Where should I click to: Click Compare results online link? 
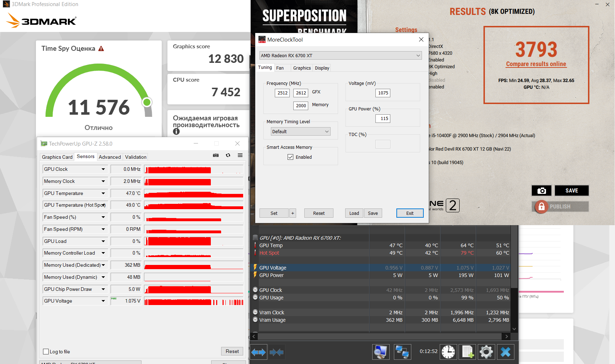point(536,64)
